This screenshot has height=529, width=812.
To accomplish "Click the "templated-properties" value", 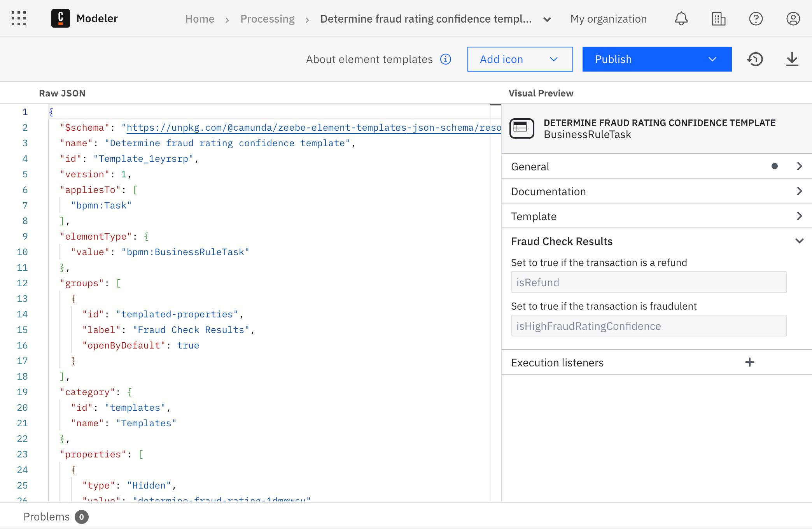I will (x=177, y=314).
